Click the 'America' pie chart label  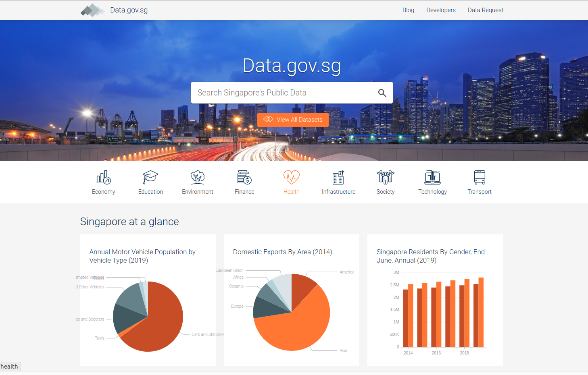347,272
